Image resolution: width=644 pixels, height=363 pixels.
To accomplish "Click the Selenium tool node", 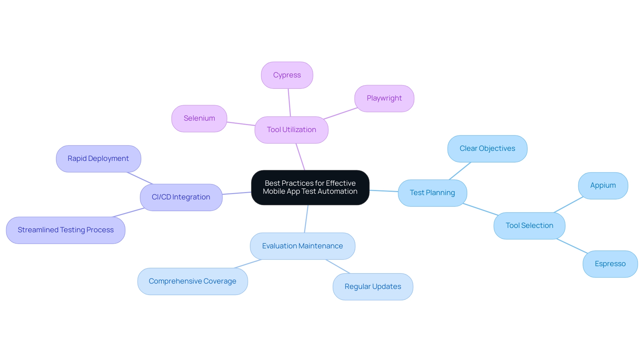I will 199,117.
